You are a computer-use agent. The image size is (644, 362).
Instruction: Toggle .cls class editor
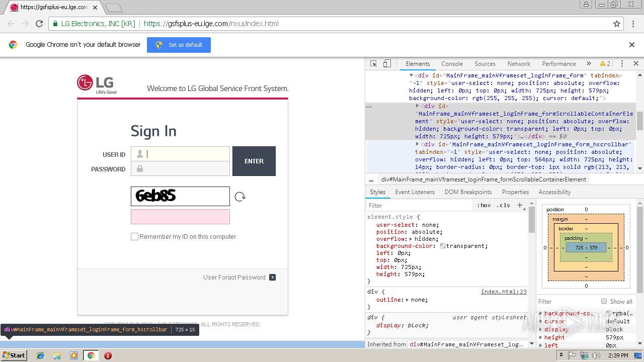coord(503,206)
